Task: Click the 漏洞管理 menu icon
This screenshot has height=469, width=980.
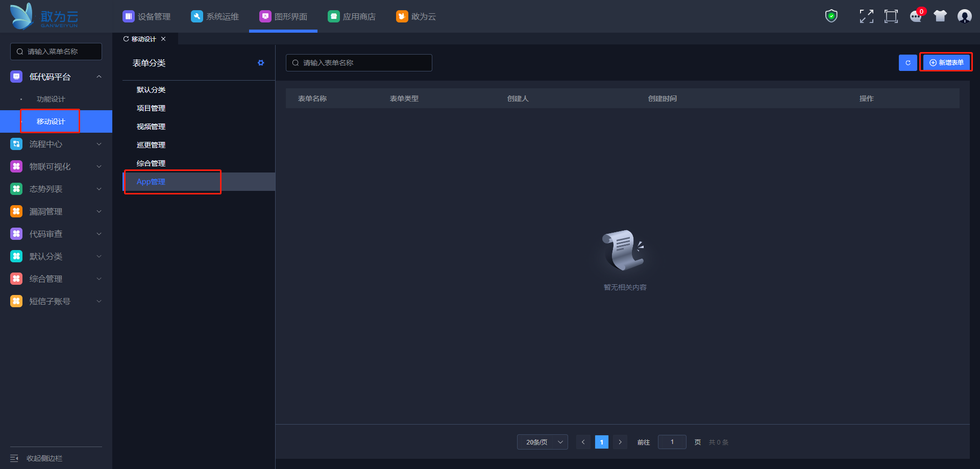Action: pos(16,211)
